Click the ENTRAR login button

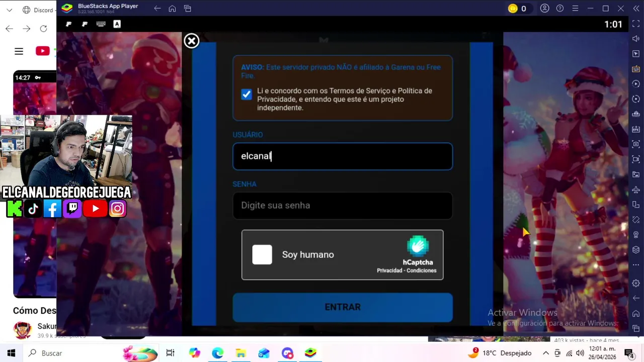(343, 307)
